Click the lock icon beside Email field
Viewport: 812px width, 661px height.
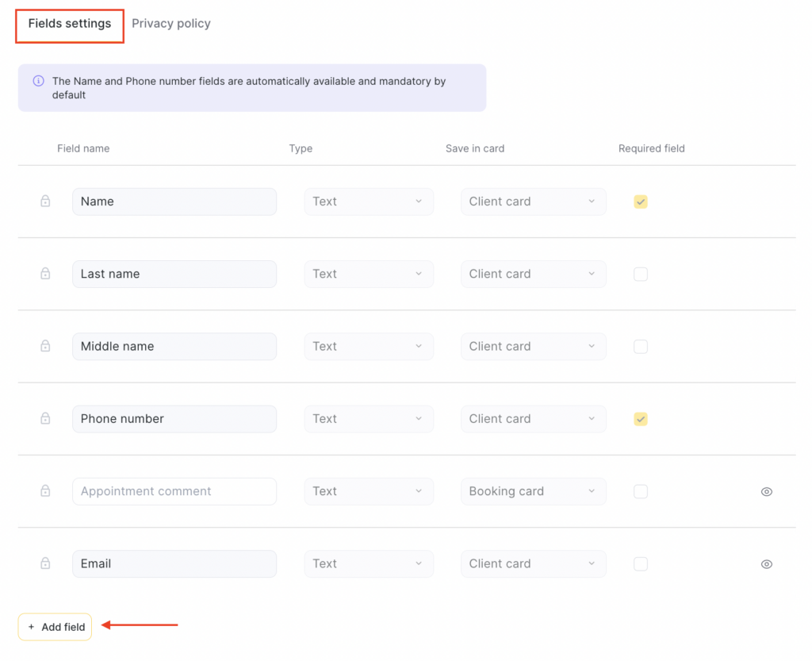(x=45, y=563)
